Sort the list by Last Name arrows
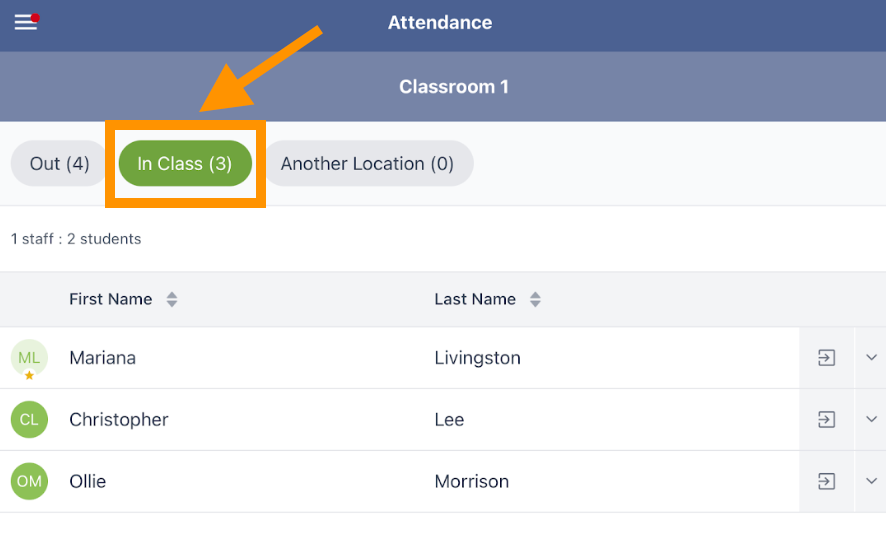The width and height of the screenshot is (886, 546). tap(535, 300)
